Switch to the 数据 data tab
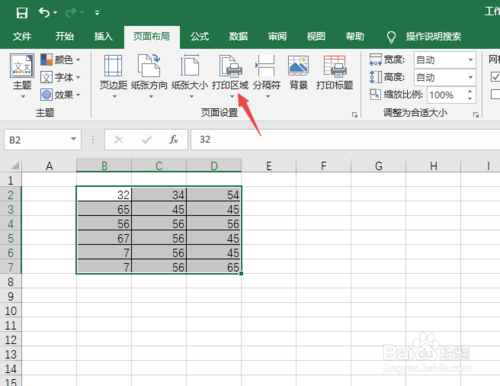Image resolution: width=500 pixels, height=386 pixels. (x=238, y=36)
